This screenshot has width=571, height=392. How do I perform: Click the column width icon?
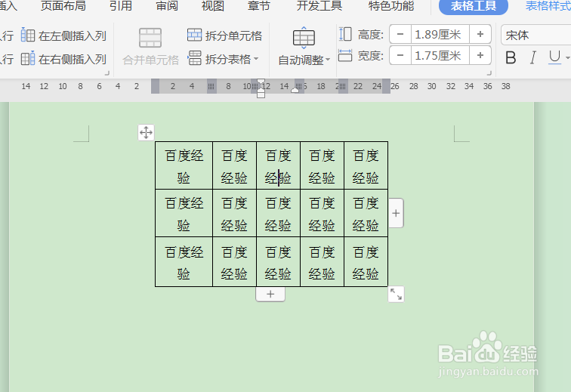tap(345, 55)
